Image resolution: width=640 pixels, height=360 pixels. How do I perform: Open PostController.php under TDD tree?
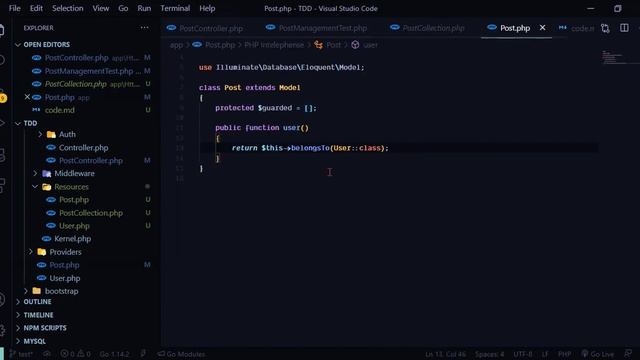(x=91, y=160)
